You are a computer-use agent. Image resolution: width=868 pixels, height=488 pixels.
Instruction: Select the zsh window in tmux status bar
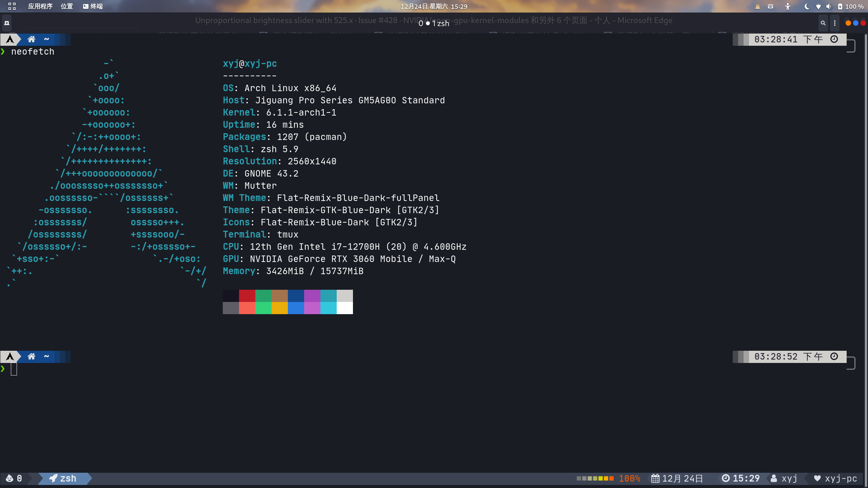64,478
